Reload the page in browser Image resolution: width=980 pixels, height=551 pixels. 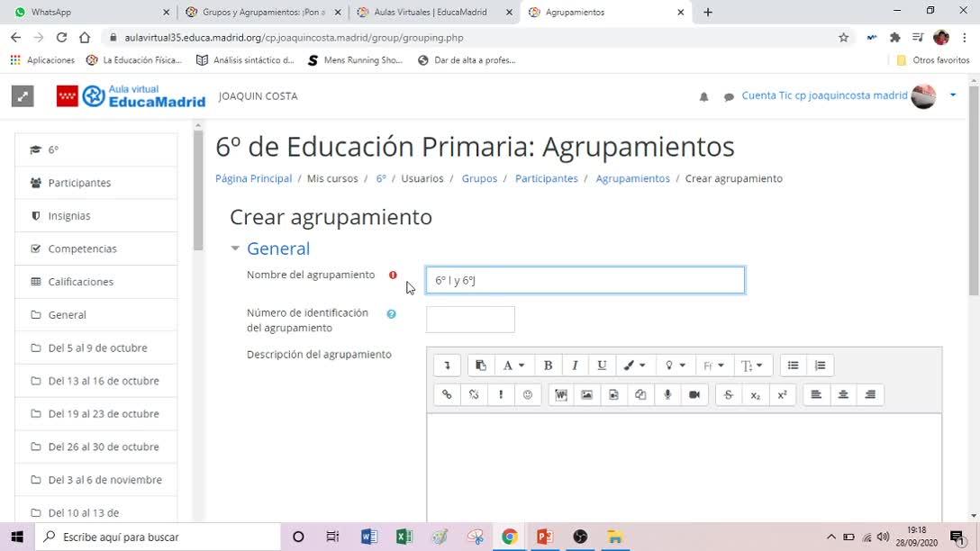pos(61,38)
